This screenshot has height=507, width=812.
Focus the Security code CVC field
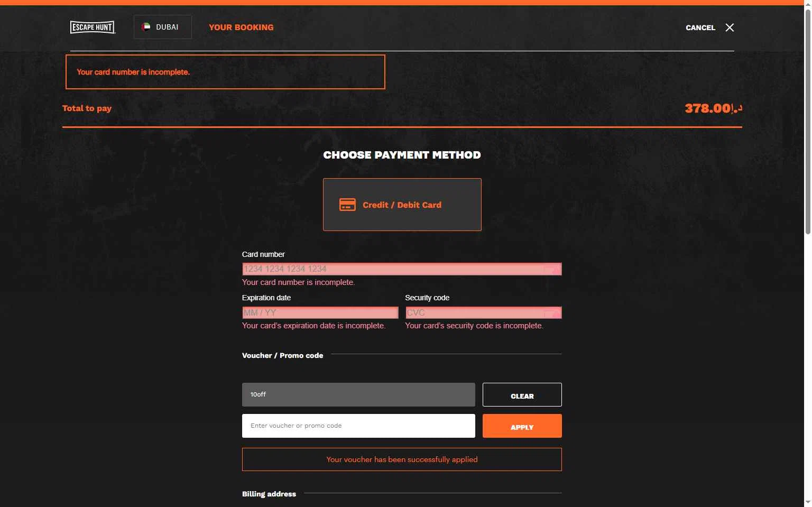pyautogui.click(x=483, y=312)
